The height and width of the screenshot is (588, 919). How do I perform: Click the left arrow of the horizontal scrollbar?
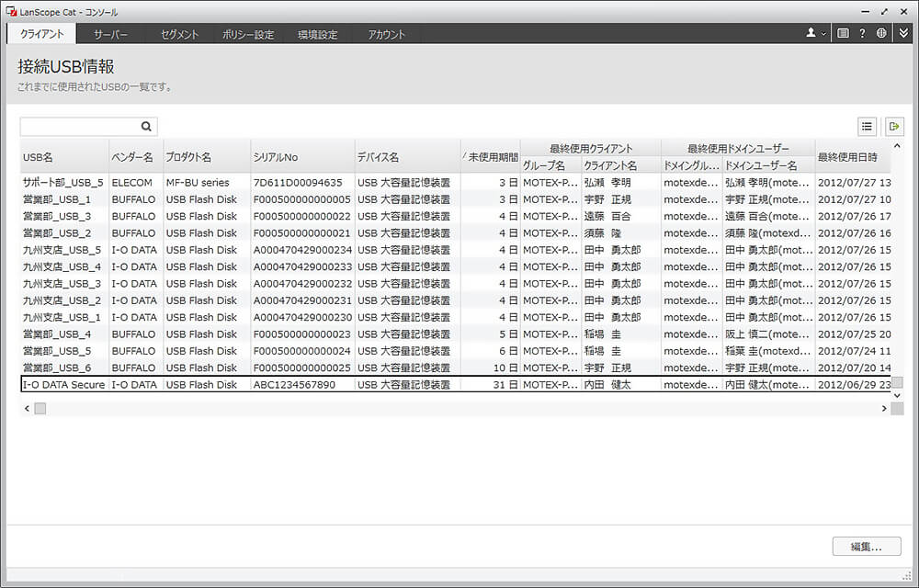pos(27,408)
